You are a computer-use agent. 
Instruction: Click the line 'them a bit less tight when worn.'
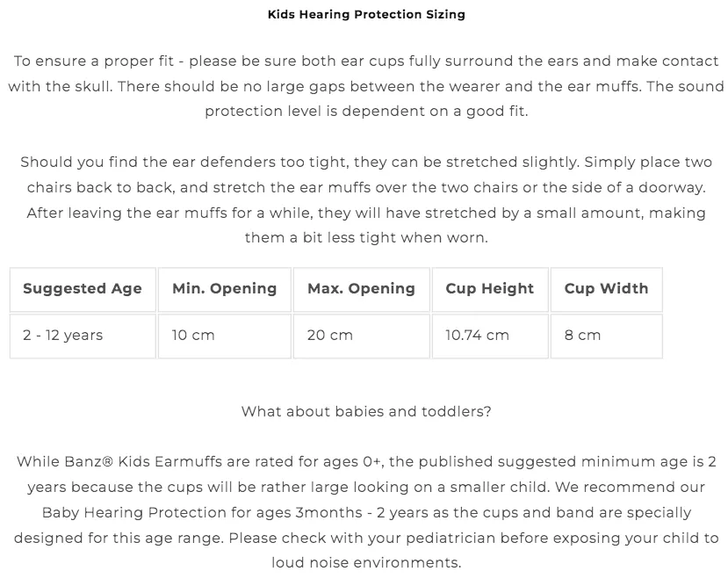tap(366, 238)
